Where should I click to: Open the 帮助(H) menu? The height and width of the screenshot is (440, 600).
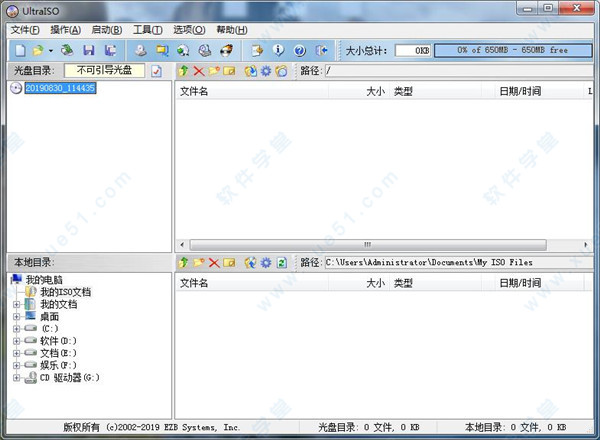[x=232, y=30]
